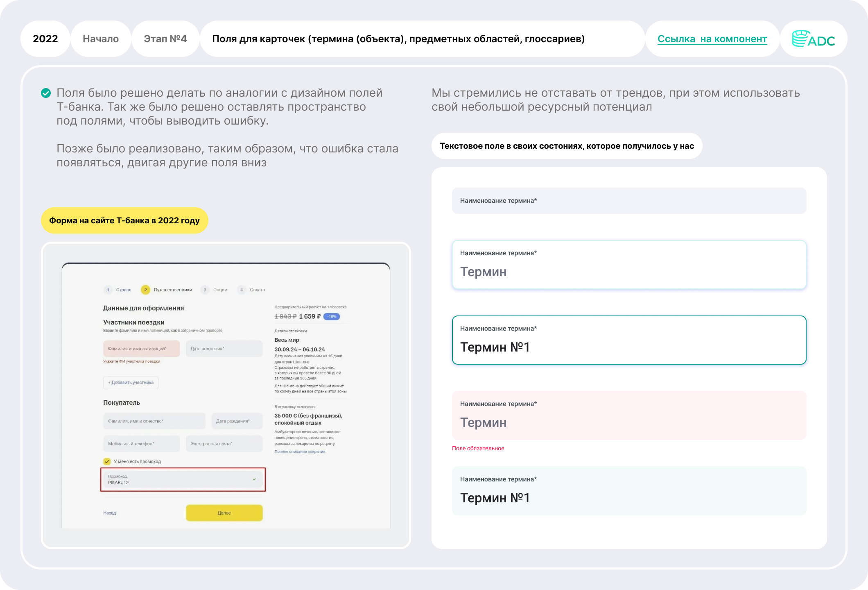Click the 'Текстовое поле в своих состониях' label pill
This screenshot has height=590, width=868.
567,146
